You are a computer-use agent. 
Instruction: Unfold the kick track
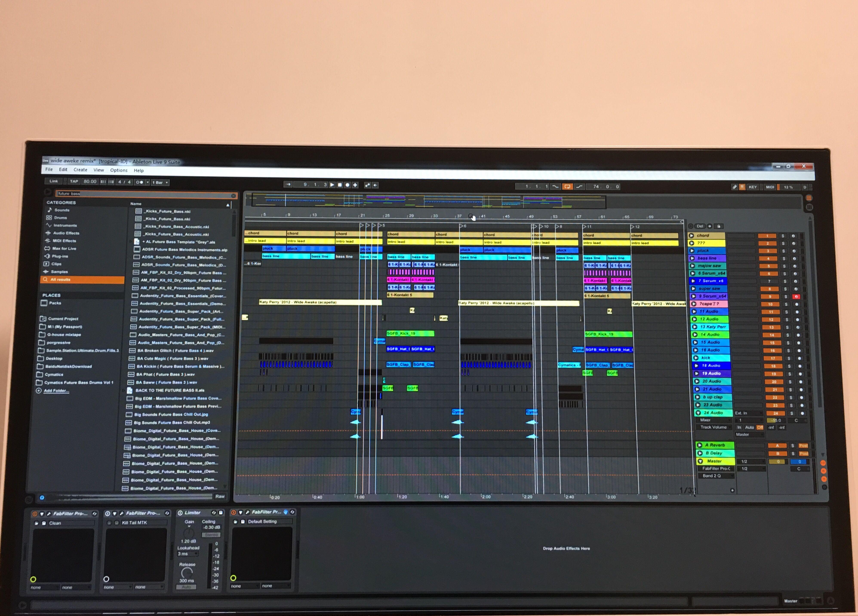coord(696,357)
